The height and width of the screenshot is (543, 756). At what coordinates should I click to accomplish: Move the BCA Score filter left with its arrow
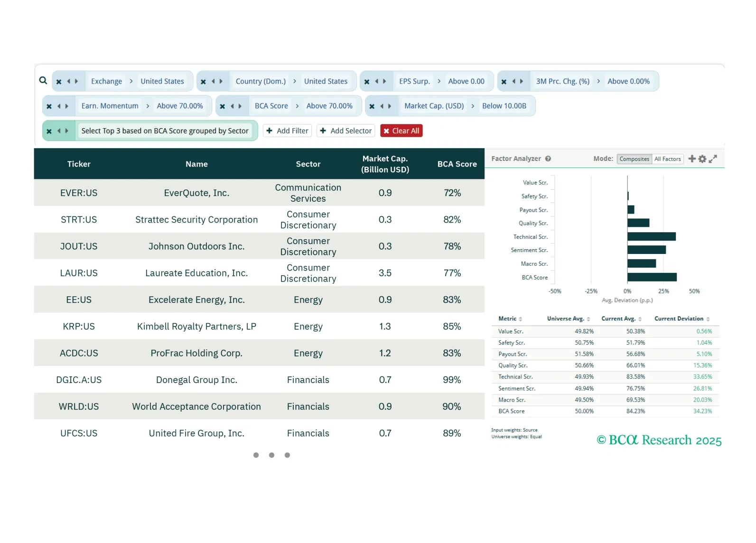(232, 106)
